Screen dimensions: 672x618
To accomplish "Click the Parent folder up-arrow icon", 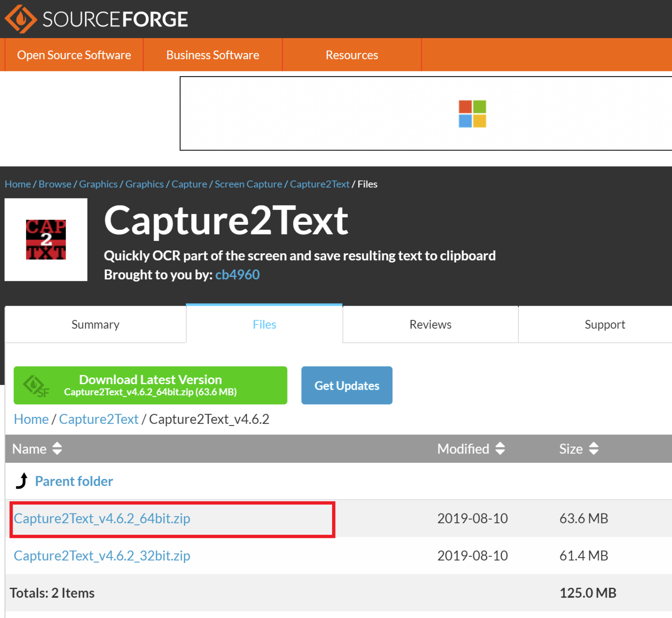I will (x=21, y=481).
